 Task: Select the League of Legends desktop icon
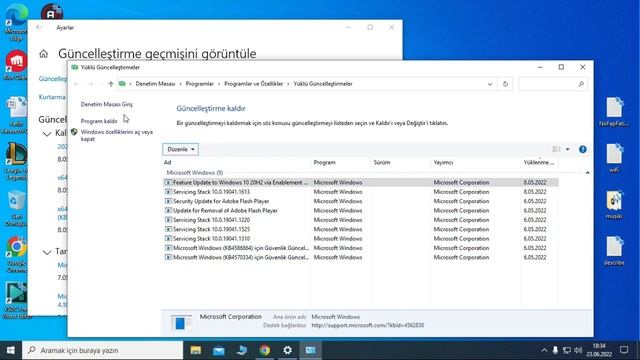click(x=16, y=161)
